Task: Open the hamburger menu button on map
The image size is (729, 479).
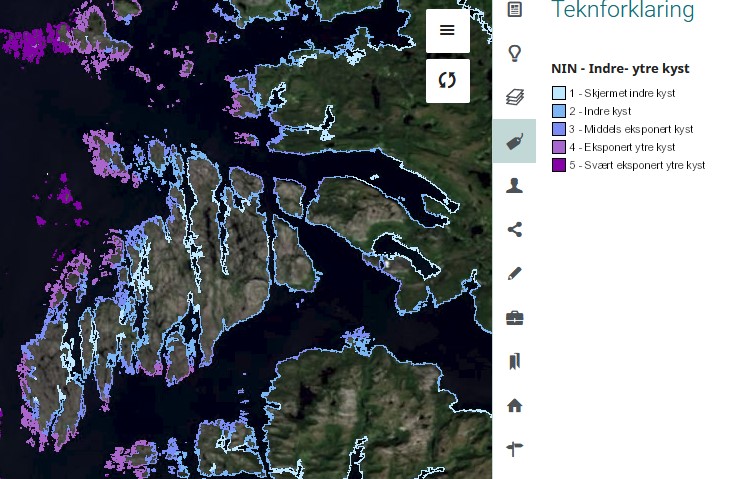Action: pos(447,31)
